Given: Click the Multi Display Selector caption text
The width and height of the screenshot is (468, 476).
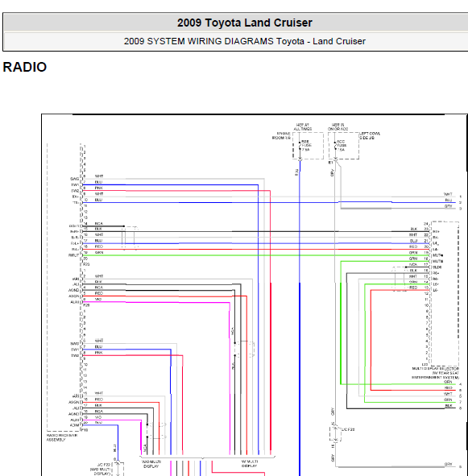Looking at the screenshot, I should point(436,373).
